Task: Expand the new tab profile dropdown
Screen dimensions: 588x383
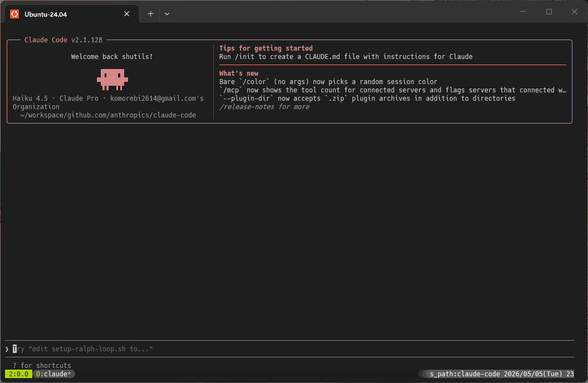Action: [x=167, y=14]
